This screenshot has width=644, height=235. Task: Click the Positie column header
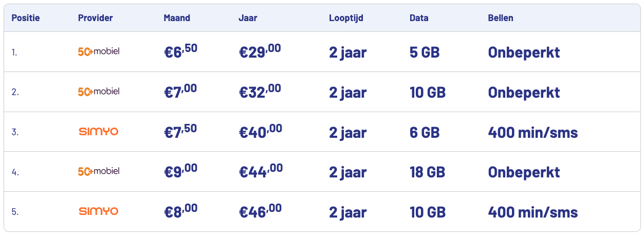tap(26, 18)
